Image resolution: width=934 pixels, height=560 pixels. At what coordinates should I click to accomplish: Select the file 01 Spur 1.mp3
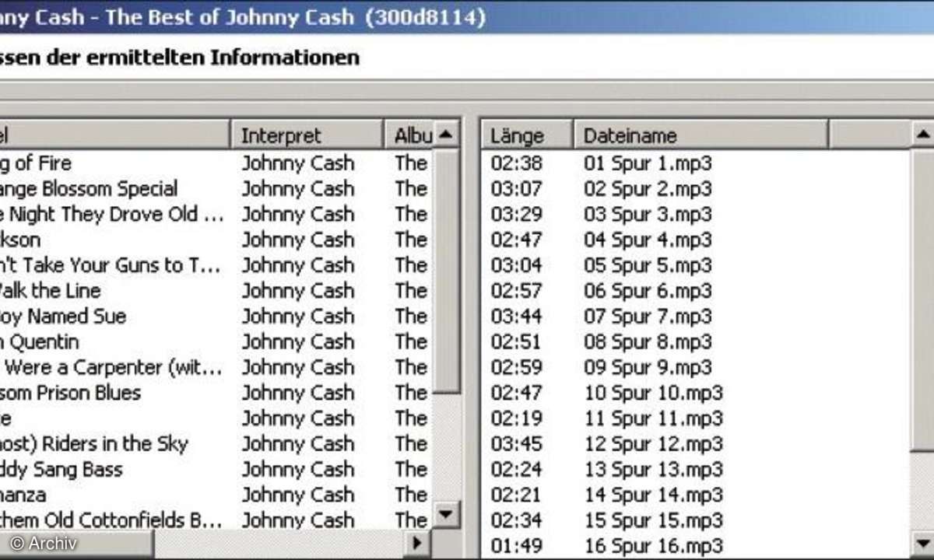tap(648, 163)
